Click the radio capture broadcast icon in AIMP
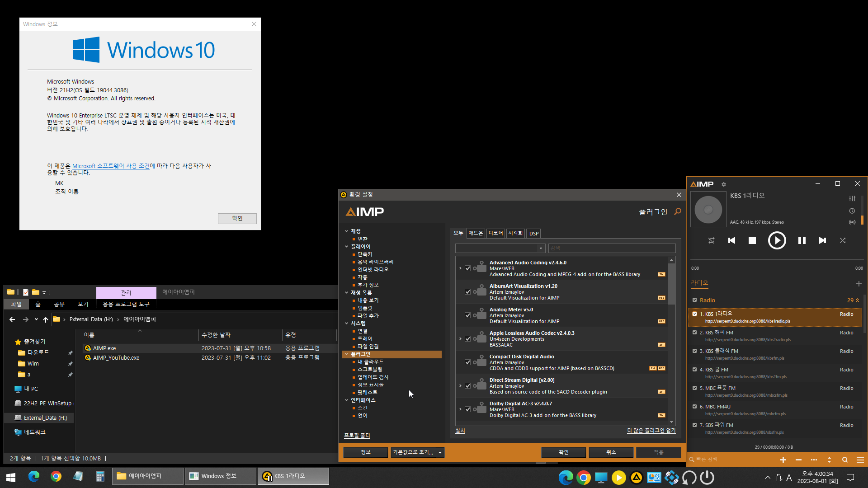Image resolution: width=868 pixels, height=488 pixels. click(852, 222)
